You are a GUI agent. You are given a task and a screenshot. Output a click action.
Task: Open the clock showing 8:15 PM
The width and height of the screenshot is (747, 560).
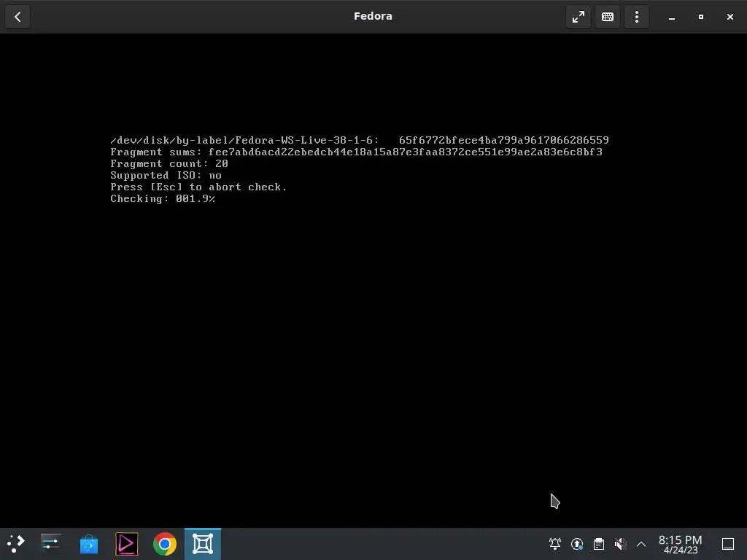tap(681, 544)
